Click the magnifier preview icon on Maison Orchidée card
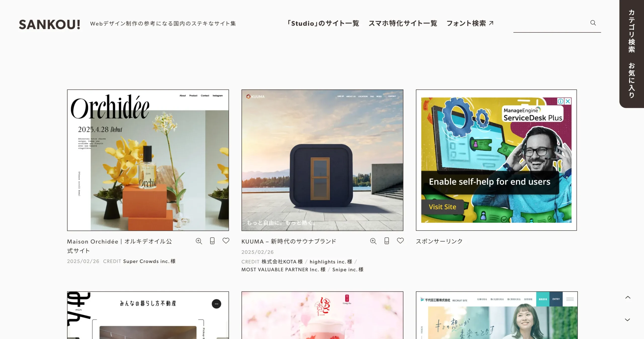The width and height of the screenshot is (644, 339). pos(199,241)
